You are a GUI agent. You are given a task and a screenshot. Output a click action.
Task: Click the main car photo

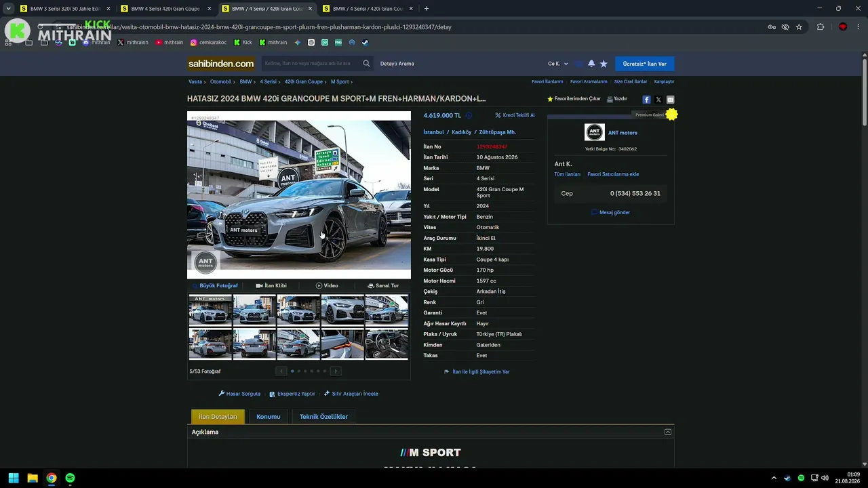click(299, 195)
